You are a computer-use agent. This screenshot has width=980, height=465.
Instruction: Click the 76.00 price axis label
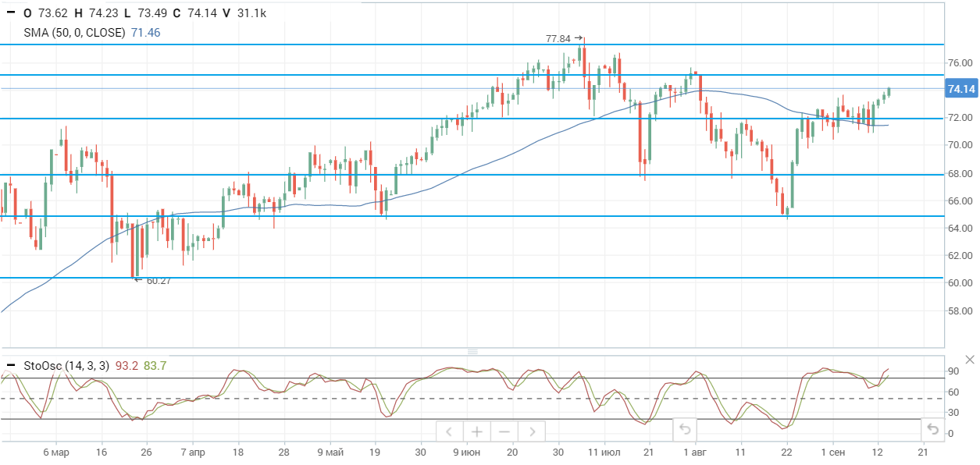tap(960, 62)
